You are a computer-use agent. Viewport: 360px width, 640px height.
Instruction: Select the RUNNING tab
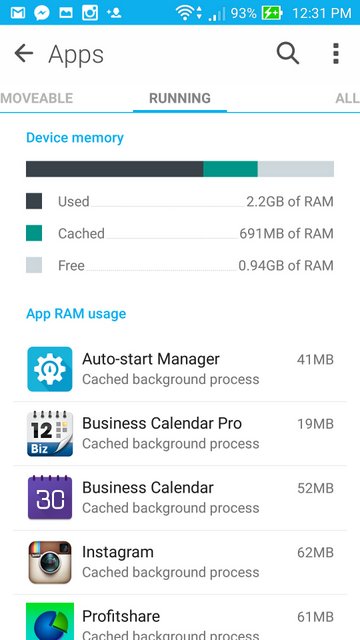click(180, 98)
